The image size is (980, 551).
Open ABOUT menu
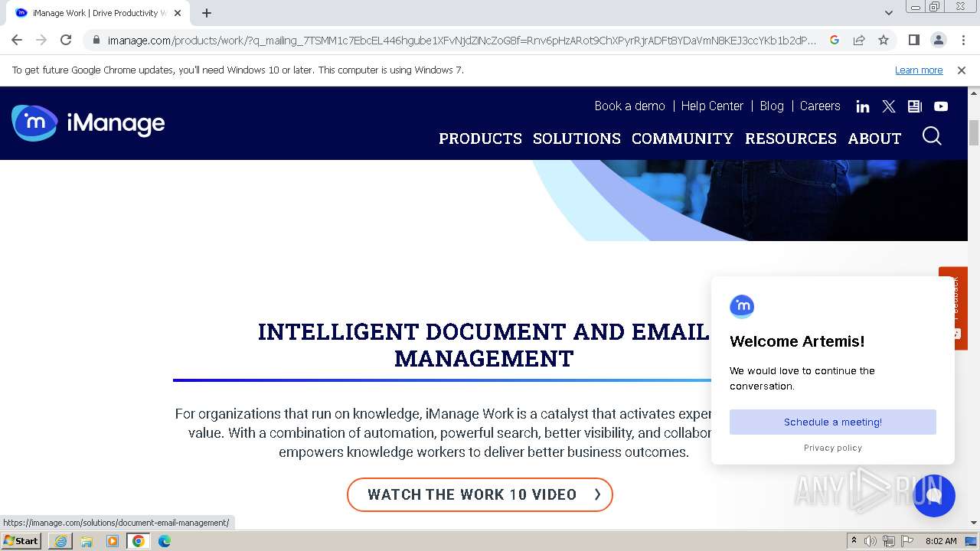874,139
